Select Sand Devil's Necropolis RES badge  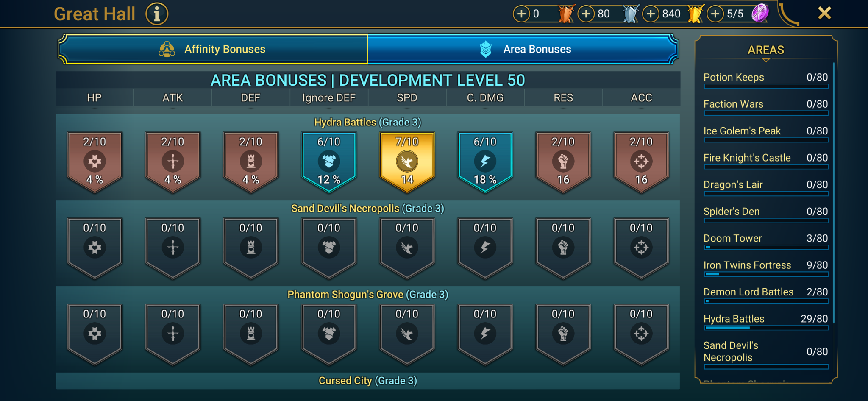coord(563,248)
